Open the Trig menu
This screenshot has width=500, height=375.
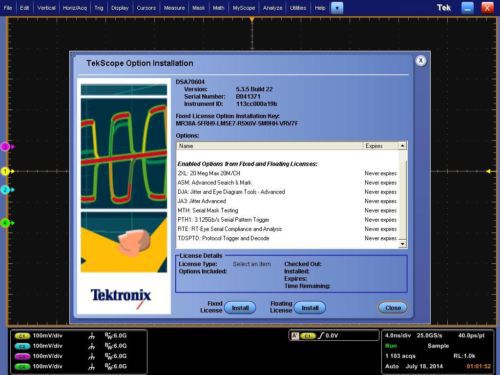[x=99, y=8]
